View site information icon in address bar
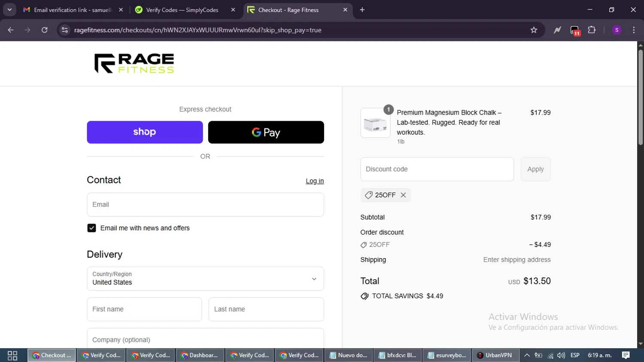 [x=65, y=30]
